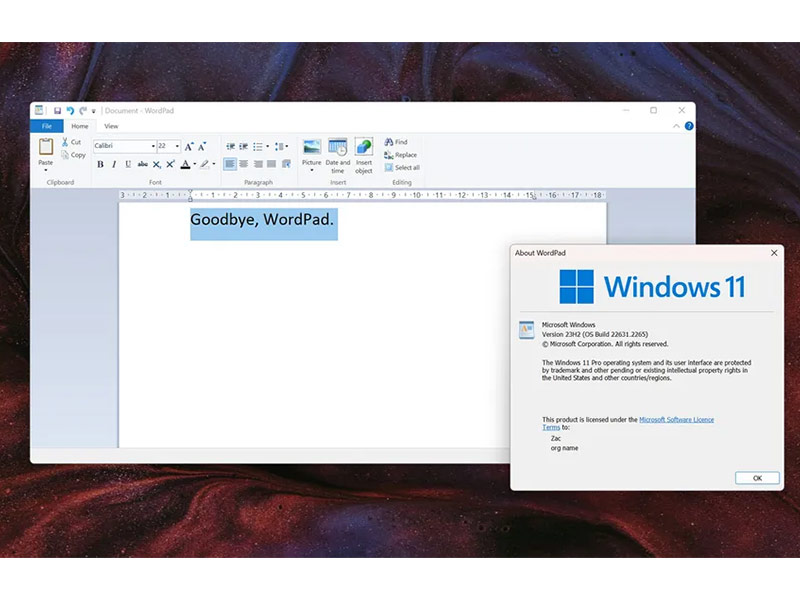Screen dimensions: 800x600
Task: Open the text color dropdown arrow
Action: click(x=195, y=164)
